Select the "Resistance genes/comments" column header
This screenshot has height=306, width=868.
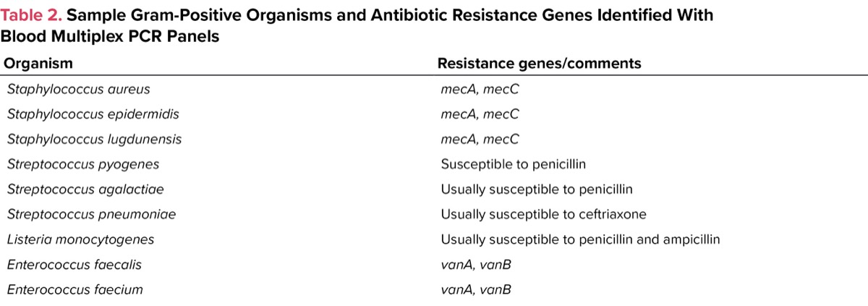click(539, 63)
